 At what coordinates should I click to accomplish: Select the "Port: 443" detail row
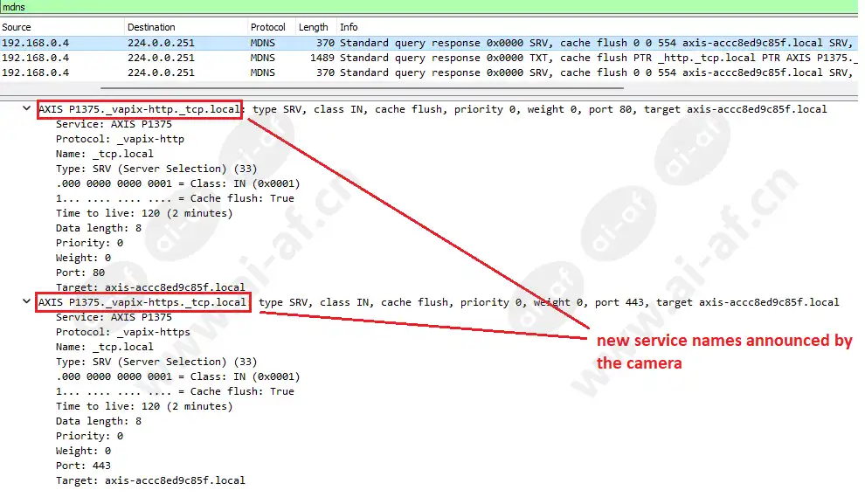pos(83,466)
